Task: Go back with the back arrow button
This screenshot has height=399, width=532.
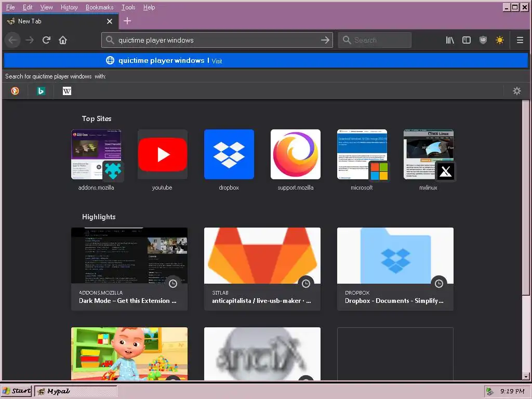Action: [12, 40]
